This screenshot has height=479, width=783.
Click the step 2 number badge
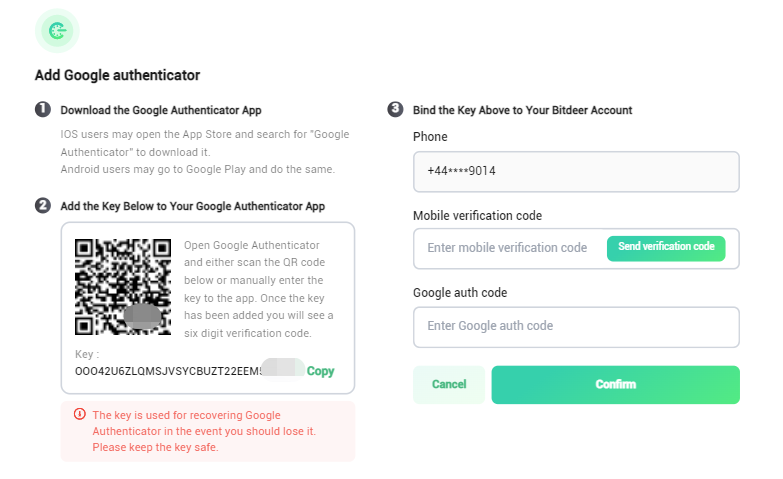tap(43, 205)
